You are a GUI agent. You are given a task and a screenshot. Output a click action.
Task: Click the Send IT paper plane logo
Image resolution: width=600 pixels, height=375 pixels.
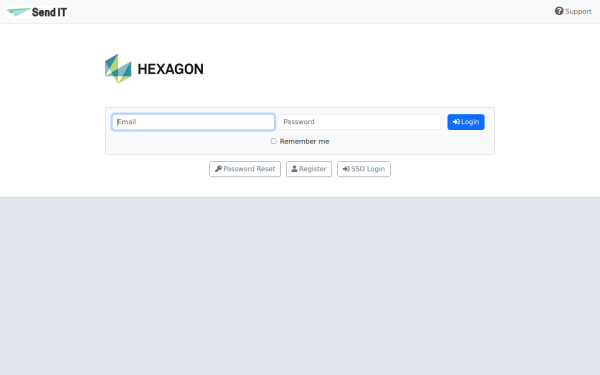pyautogui.click(x=37, y=12)
